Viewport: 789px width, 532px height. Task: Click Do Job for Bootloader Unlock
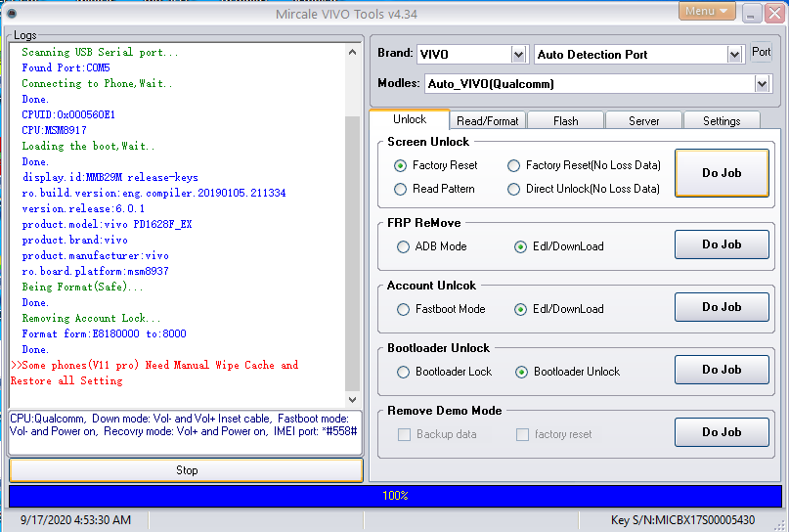(722, 370)
